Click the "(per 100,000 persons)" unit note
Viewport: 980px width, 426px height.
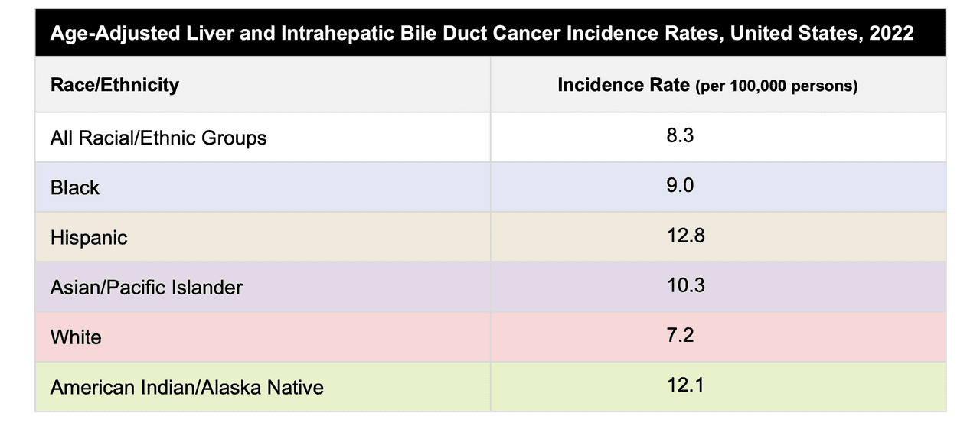coord(776,86)
